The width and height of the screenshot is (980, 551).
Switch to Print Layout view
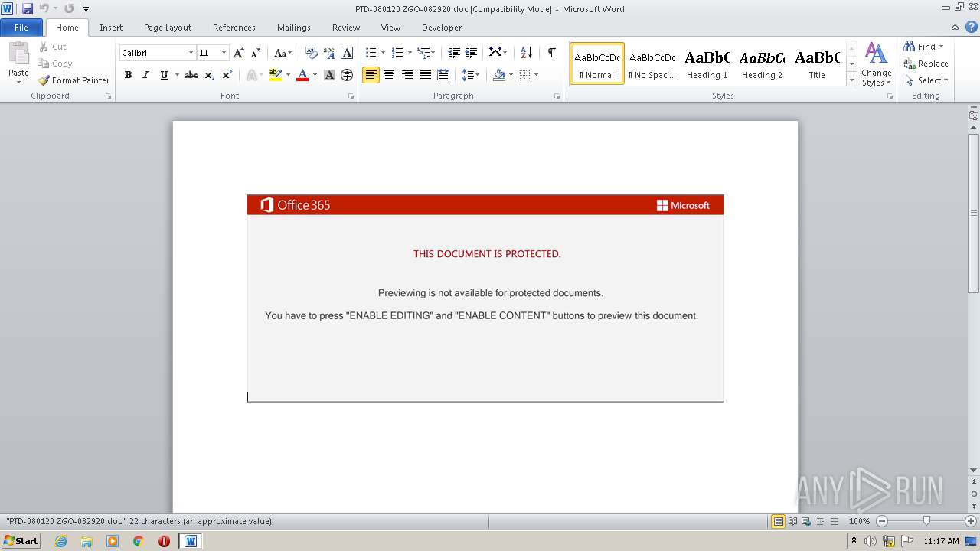click(x=778, y=521)
